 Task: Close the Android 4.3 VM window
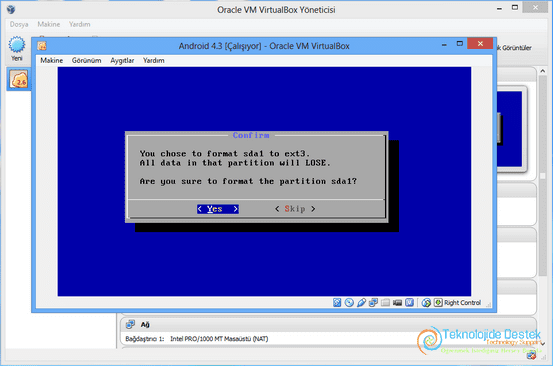click(480, 44)
